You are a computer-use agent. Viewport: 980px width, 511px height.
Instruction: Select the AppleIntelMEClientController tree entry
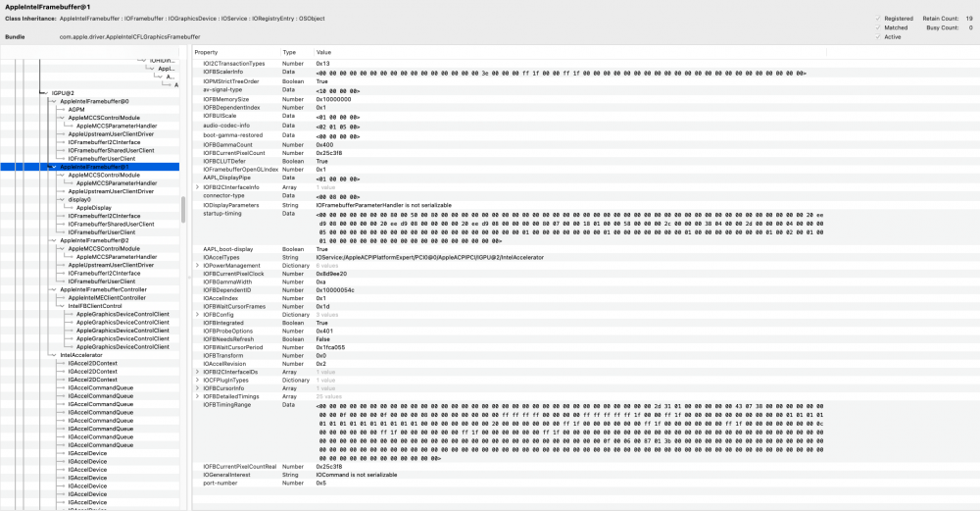107,298
